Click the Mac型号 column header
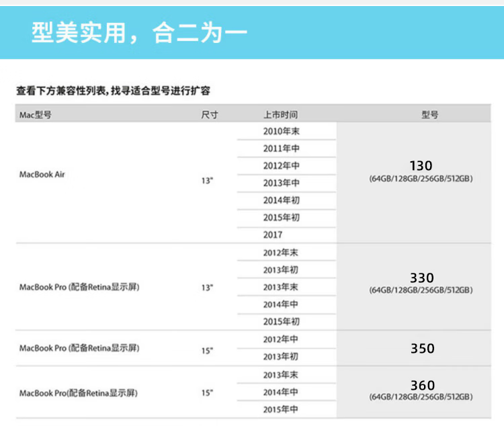Viewport: 504px width, 426px height. pos(35,114)
